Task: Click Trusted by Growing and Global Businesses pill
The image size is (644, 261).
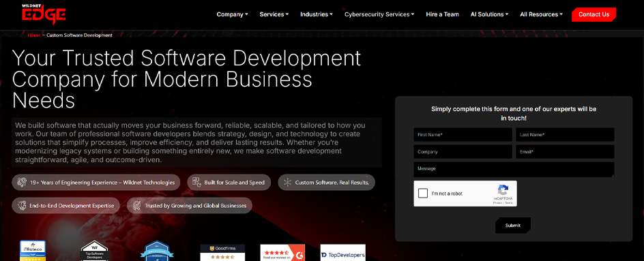Action: click(190, 206)
